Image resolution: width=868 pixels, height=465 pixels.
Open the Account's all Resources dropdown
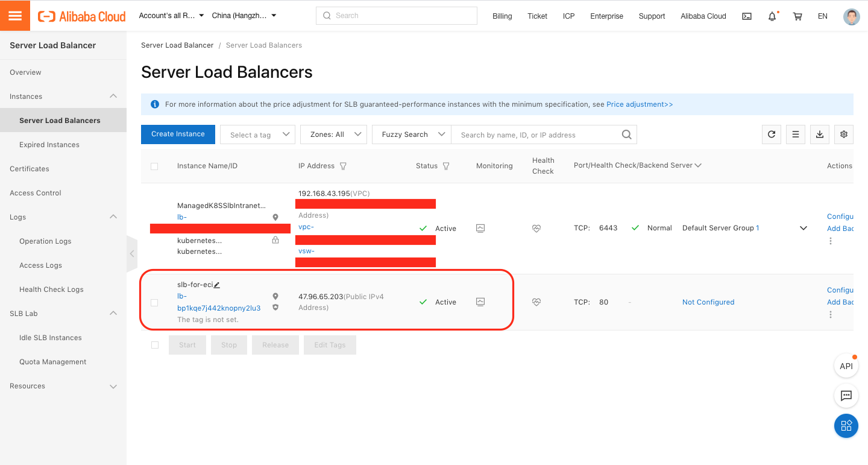click(x=172, y=16)
